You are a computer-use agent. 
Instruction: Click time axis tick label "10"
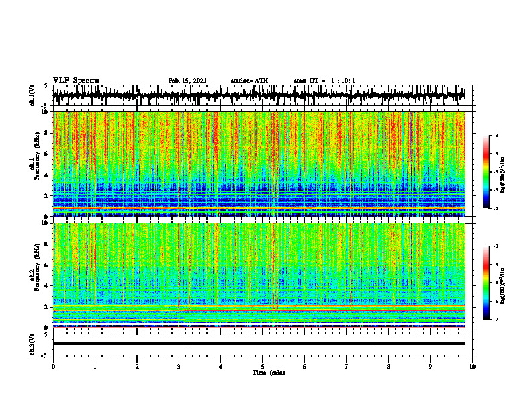coord(472,367)
